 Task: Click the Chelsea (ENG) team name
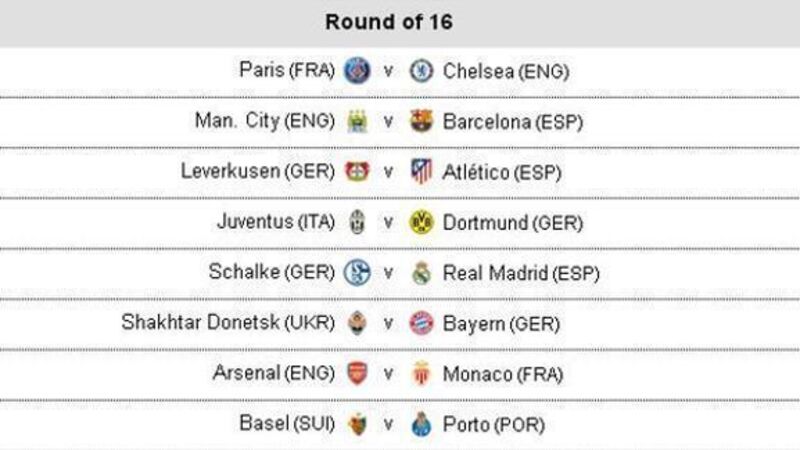[x=506, y=71]
